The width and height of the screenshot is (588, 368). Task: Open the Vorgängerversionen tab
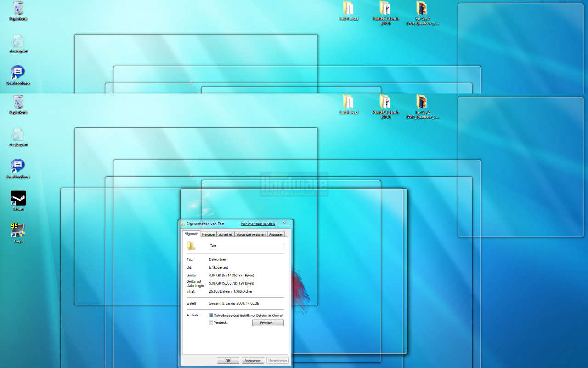pos(251,234)
